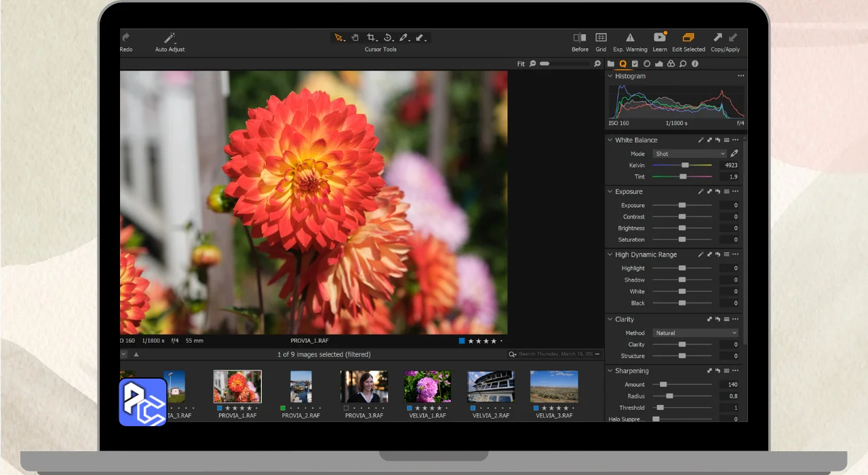The height and width of the screenshot is (475, 868).
Task: Open the Library folder tool tab
Action: (611, 64)
